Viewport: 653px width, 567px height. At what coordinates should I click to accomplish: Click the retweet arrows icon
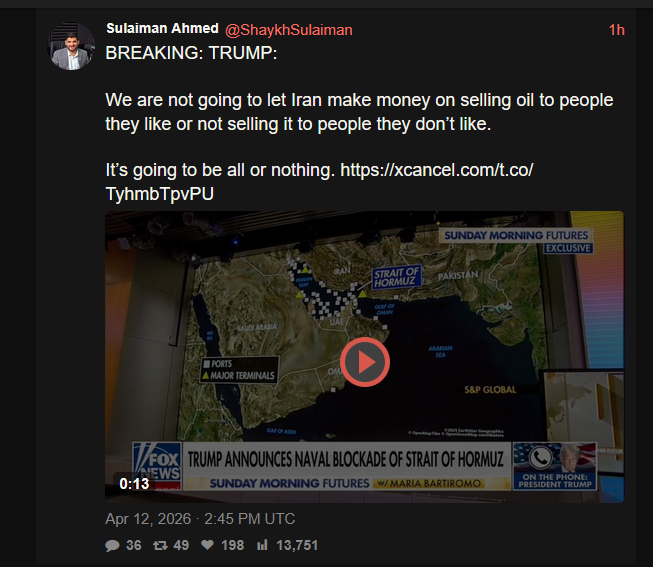(160, 545)
